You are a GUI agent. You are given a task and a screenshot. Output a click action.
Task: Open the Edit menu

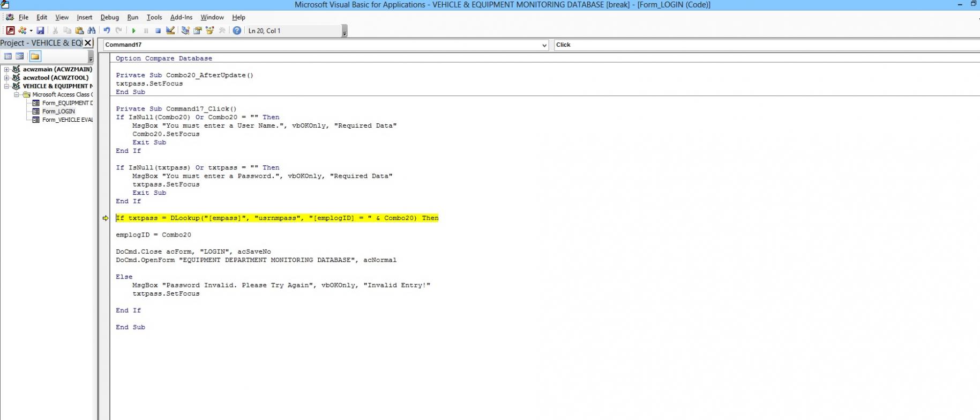click(x=42, y=17)
